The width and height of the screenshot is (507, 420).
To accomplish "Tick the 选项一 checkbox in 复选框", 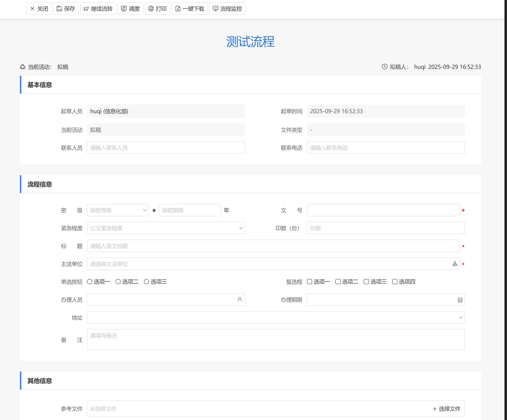I will pyautogui.click(x=309, y=282).
